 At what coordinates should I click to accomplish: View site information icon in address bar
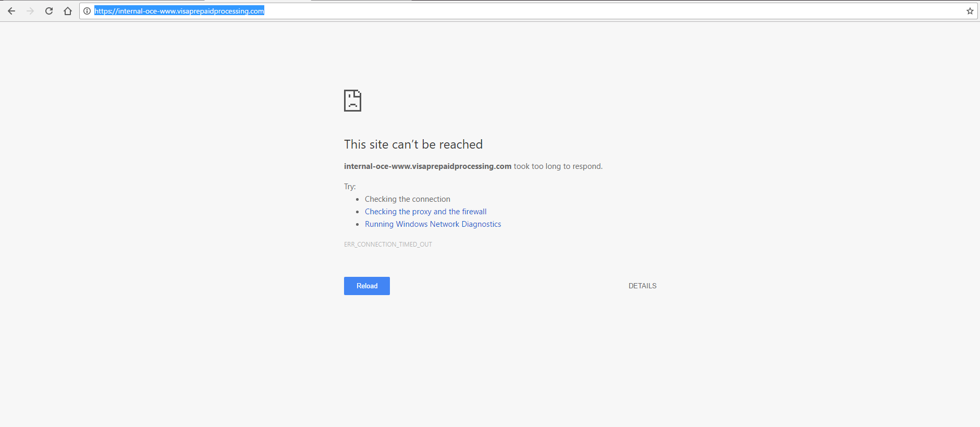[87, 11]
